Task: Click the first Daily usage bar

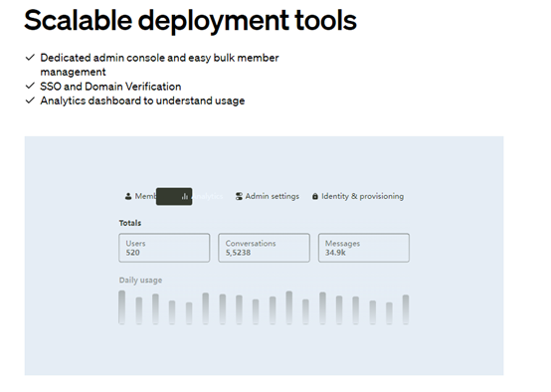Action: (x=122, y=307)
